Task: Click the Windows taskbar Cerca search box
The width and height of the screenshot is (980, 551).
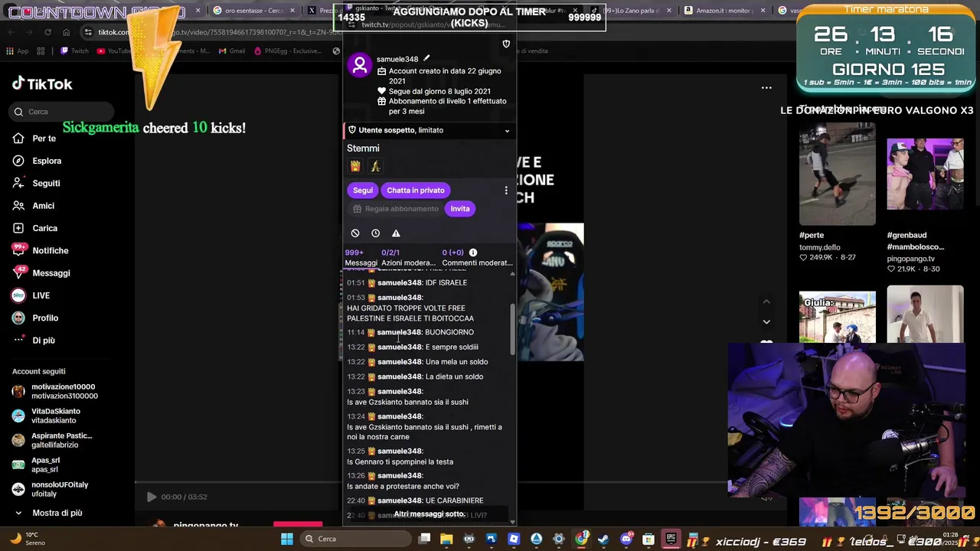Action: [x=355, y=539]
